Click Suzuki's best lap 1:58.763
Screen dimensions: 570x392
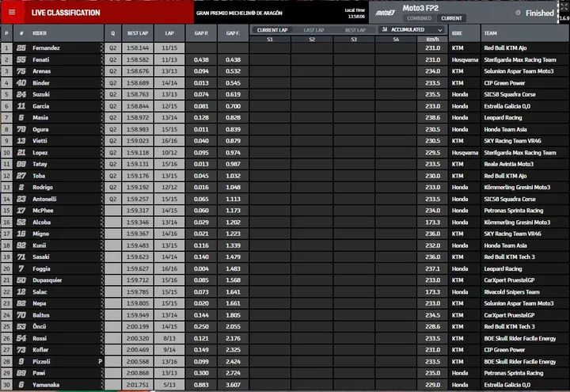pyautogui.click(x=138, y=94)
